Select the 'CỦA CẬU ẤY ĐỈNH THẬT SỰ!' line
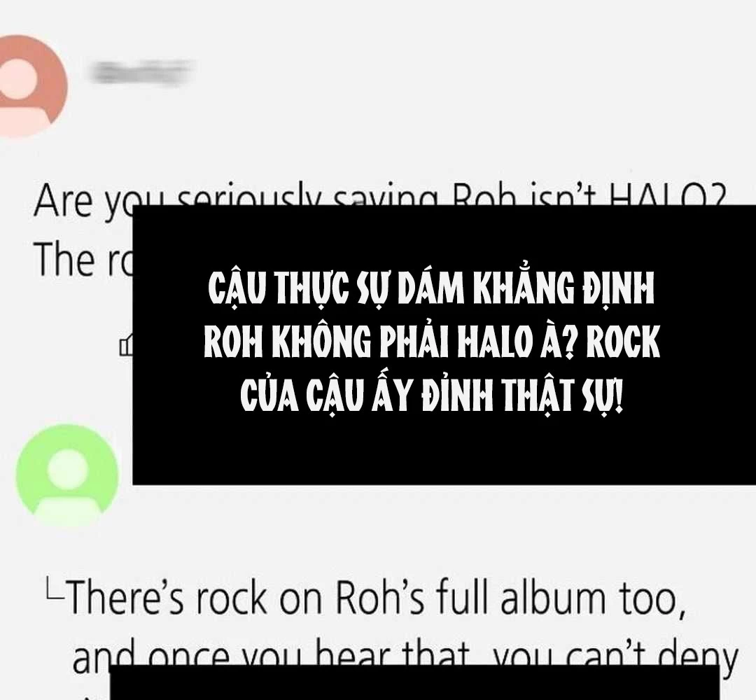 pyautogui.click(x=432, y=397)
